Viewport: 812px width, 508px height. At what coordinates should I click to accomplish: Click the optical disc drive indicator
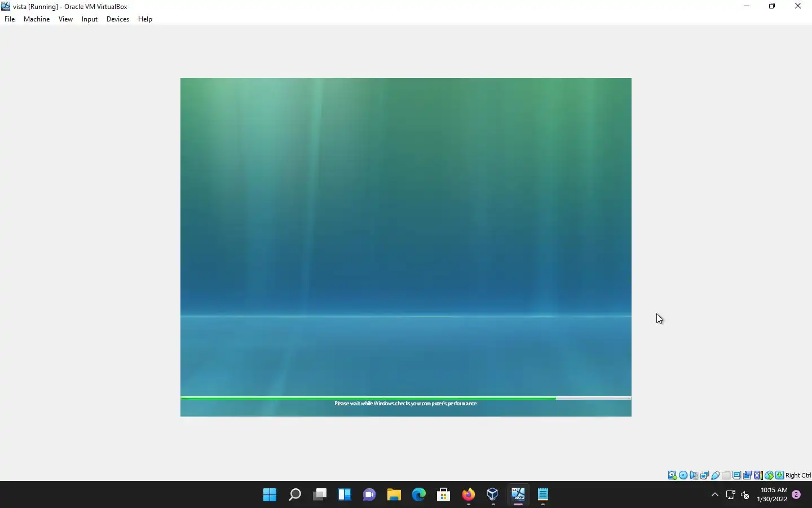tap(683, 475)
